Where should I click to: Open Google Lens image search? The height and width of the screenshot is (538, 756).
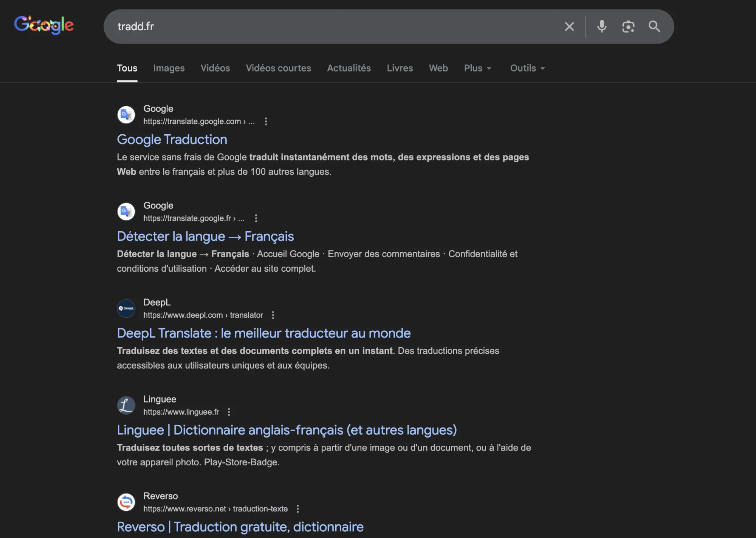(628, 26)
